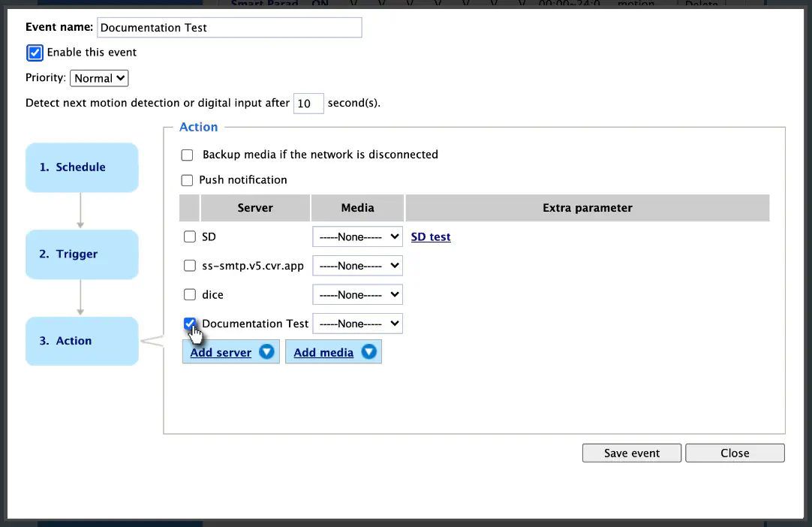Click the Media column header

(357, 208)
